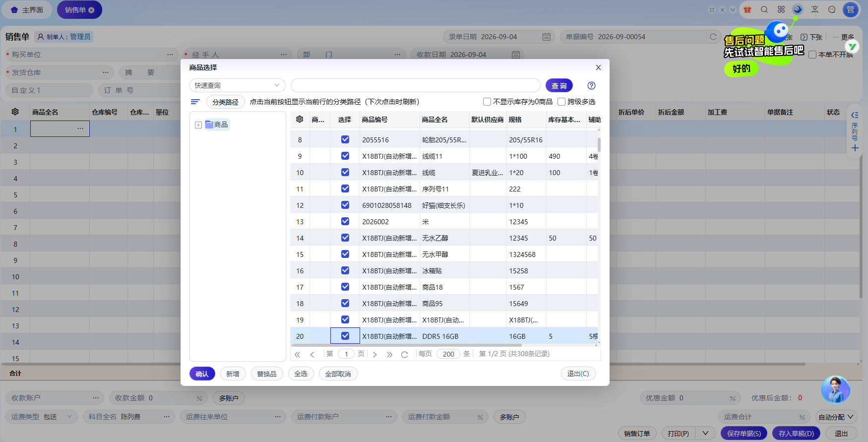Go to previous page of product list

click(x=312, y=354)
